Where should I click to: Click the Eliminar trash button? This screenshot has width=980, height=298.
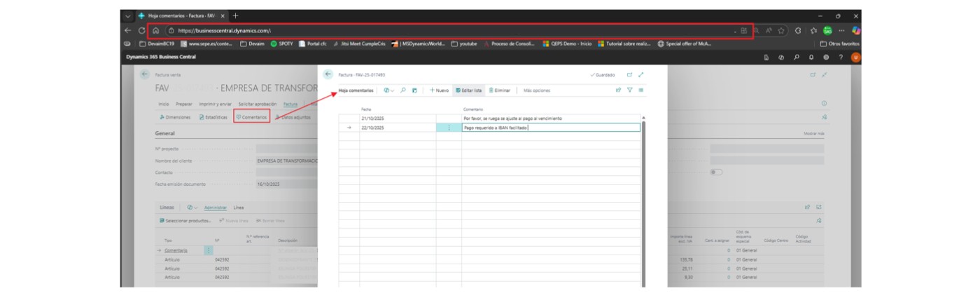[500, 90]
